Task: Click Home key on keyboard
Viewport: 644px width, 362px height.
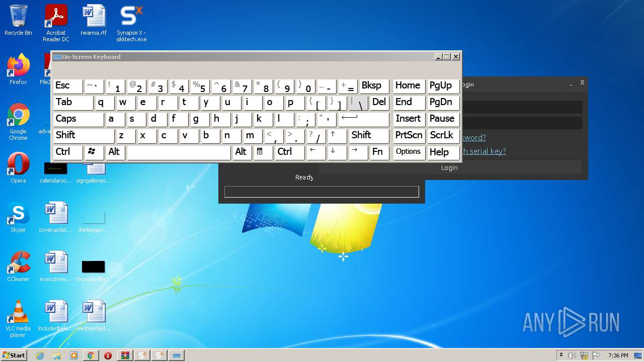Action: [x=409, y=86]
